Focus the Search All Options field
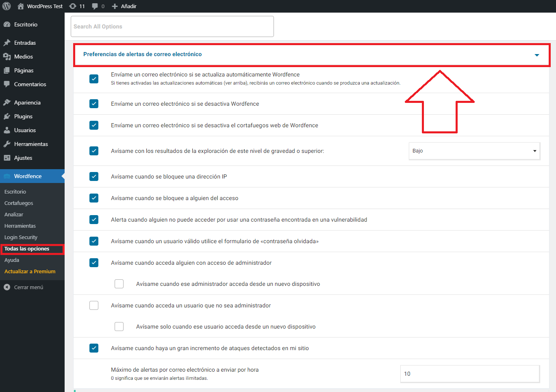This screenshot has height=392, width=556. tap(172, 26)
